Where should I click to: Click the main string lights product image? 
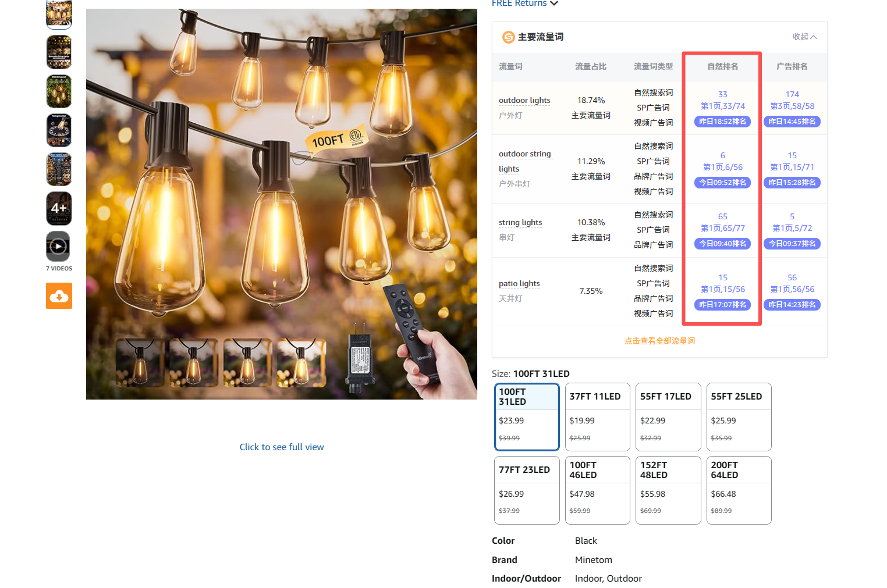click(x=282, y=204)
